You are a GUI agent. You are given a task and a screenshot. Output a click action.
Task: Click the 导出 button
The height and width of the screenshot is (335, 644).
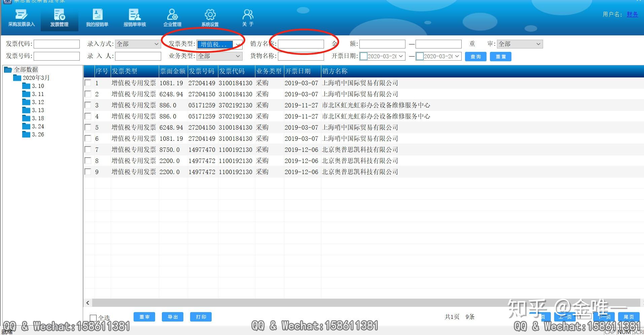173,317
